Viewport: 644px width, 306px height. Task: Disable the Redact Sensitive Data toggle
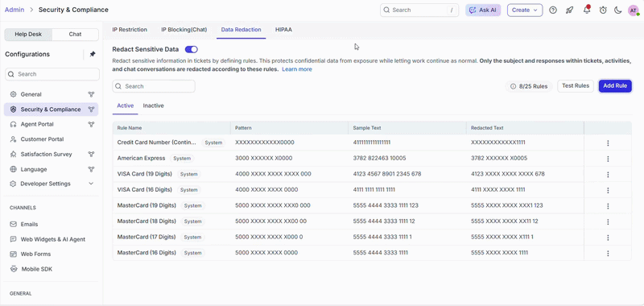(x=192, y=49)
